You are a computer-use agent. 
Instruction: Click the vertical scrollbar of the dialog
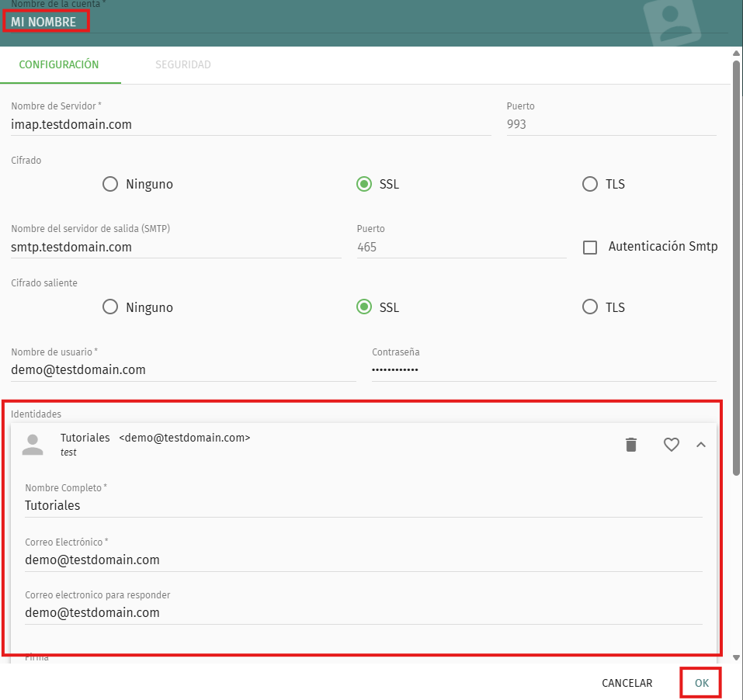click(x=736, y=264)
